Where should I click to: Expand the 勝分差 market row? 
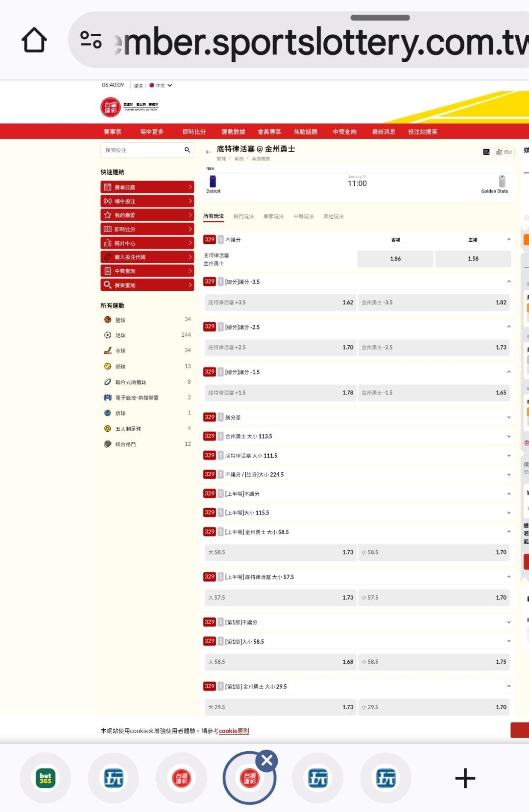pyautogui.click(x=358, y=418)
